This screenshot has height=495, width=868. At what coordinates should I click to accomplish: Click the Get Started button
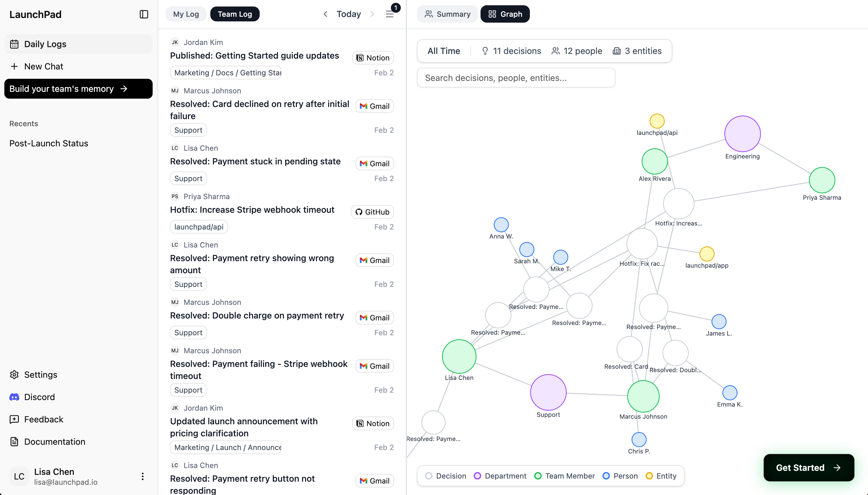point(808,467)
